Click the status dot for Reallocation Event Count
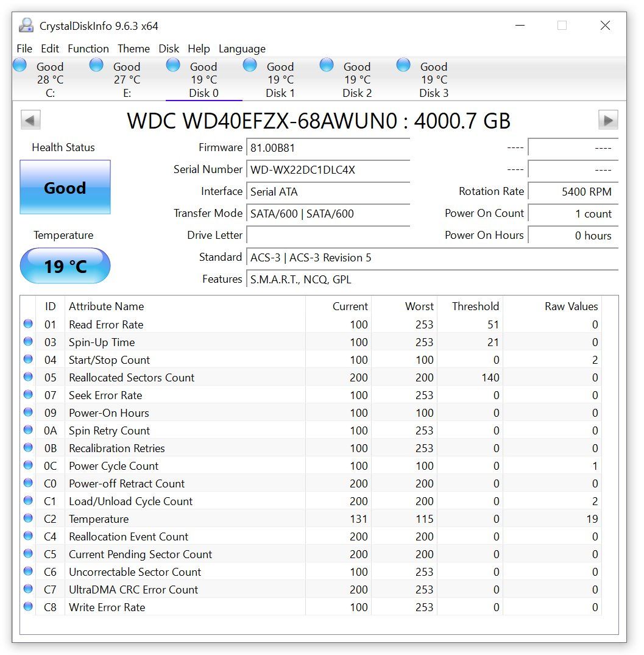This screenshot has width=644, height=655. click(28, 536)
